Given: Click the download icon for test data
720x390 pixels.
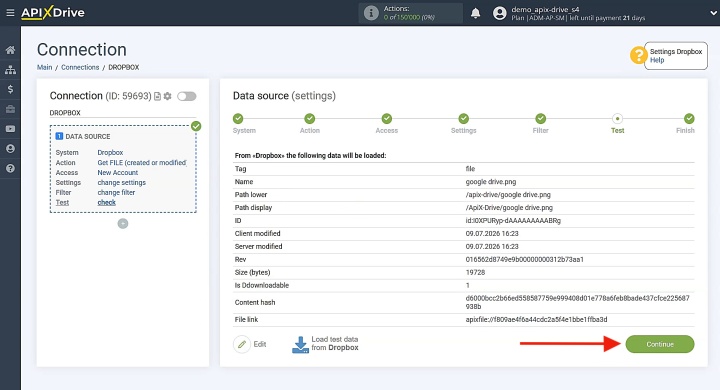Looking at the screenshot, I should pos(300,345).
